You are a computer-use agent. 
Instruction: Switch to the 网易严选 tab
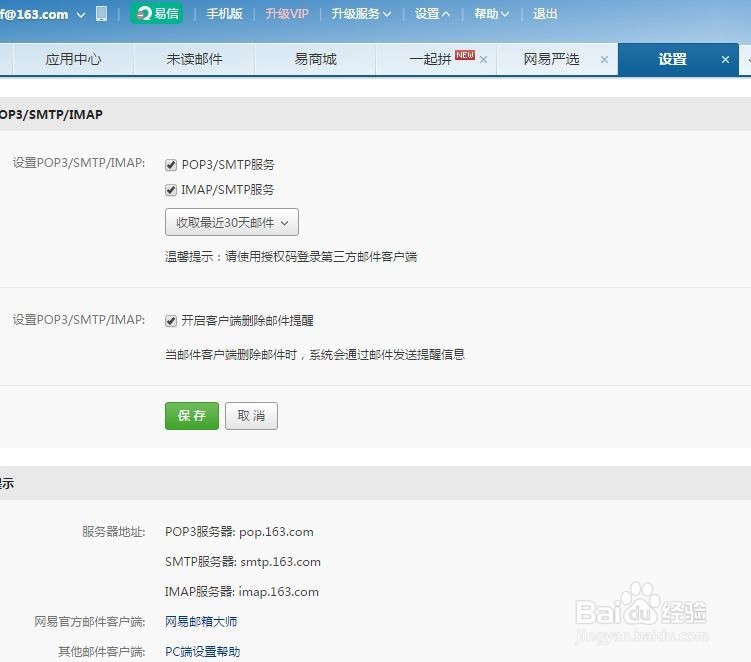pos(551,59)
